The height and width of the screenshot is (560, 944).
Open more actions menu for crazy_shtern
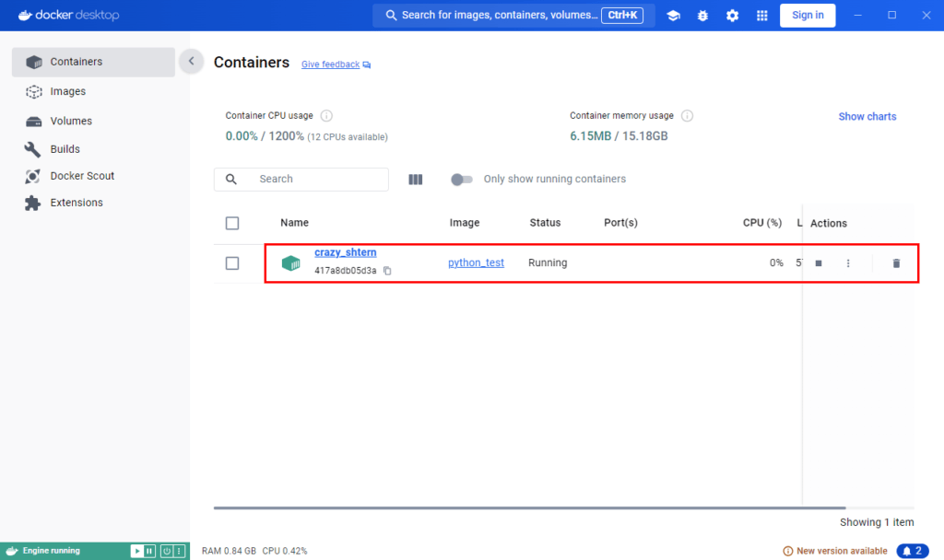click(848, 263)
